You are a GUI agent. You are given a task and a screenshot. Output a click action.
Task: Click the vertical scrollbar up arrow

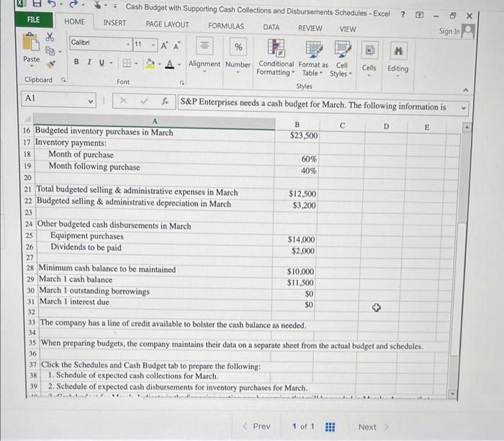point(467,127)
